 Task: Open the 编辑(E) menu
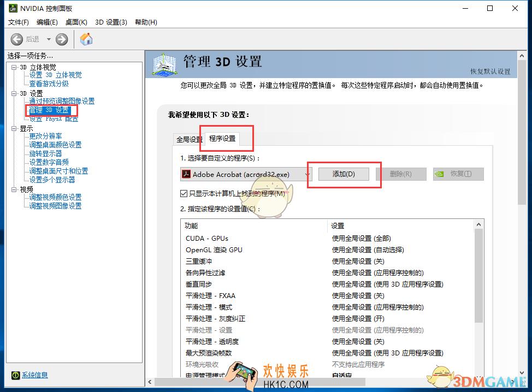(47, 22)
